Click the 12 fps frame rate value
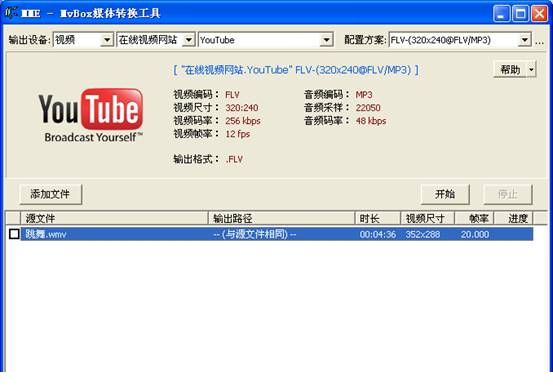The height and width of the screenshot is (386, 553). [x=238, y=134]
